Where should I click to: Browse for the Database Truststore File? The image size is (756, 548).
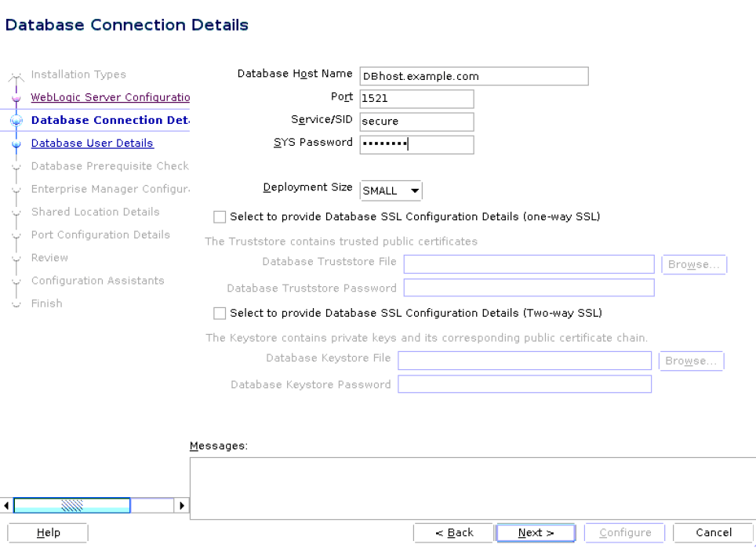(x=693, y=264)
